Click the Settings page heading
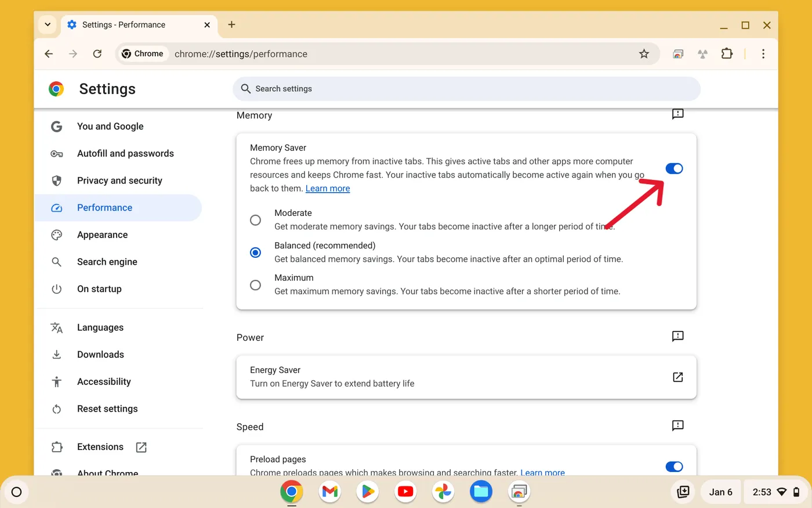Screen dimensions: 812x508 click(x=107, y=89)
